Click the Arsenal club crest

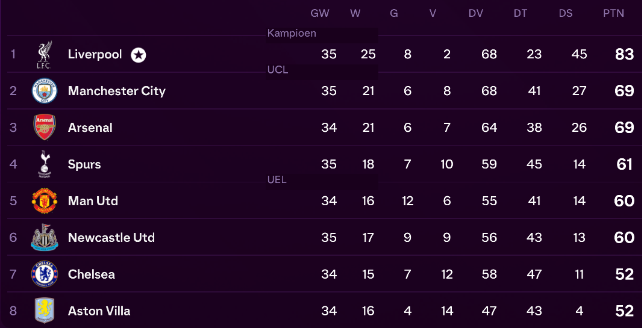pos(44,128)
